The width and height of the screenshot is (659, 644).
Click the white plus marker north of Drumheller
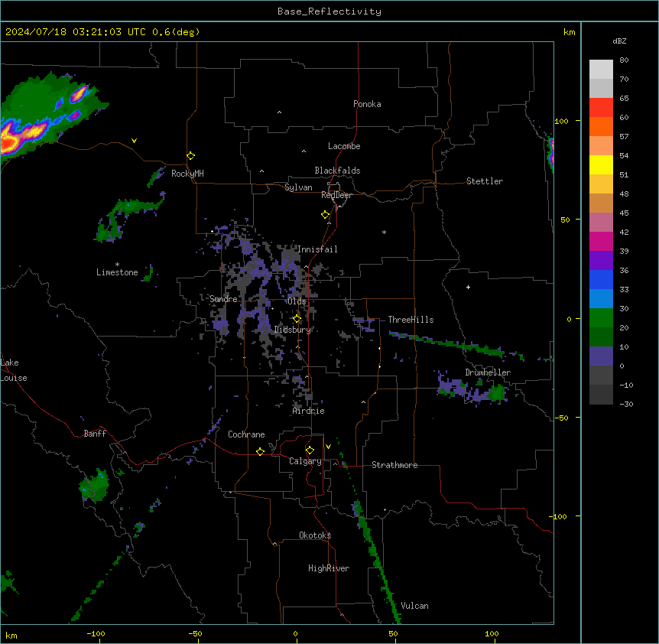(x=468, y=287)
